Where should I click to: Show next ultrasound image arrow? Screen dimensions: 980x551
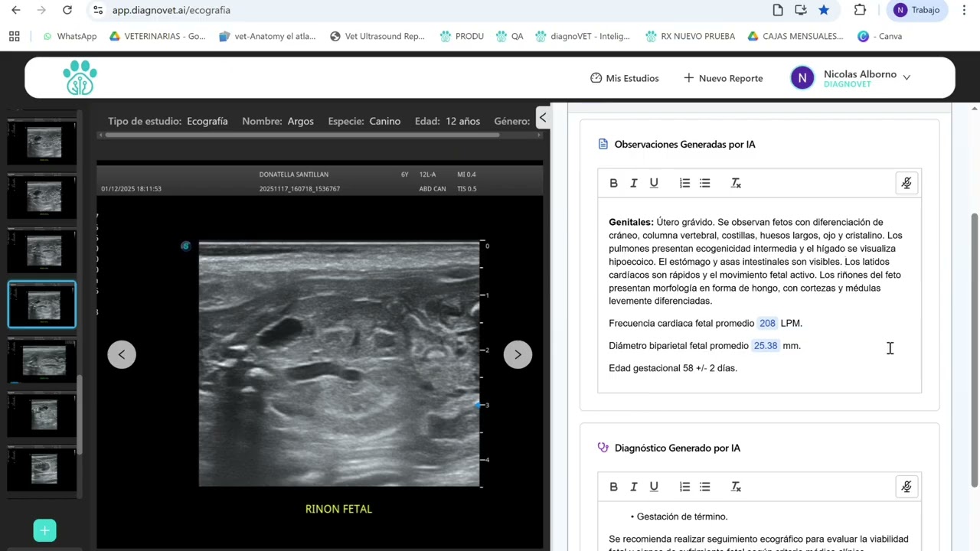click(518, 354)
